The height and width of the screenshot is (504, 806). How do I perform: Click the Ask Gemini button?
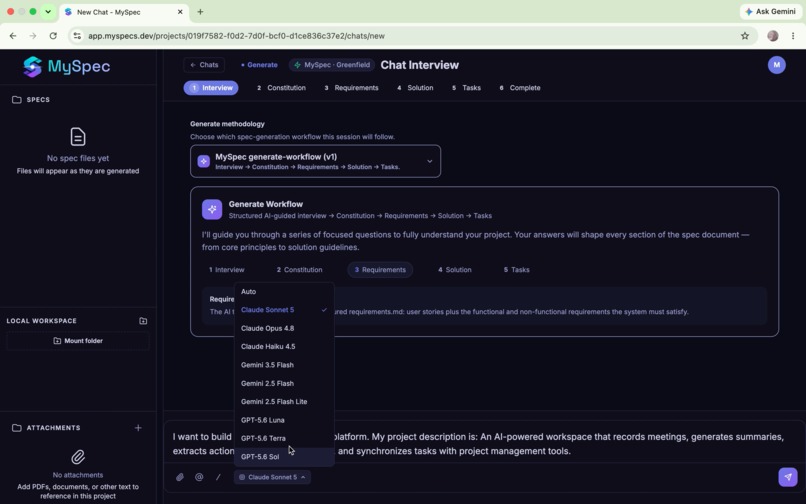pos(771,11)
